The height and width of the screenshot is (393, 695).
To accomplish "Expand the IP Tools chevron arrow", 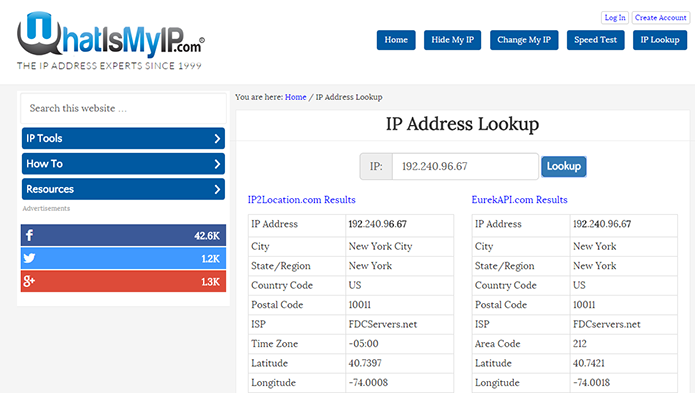I will (x=217, y=139).
